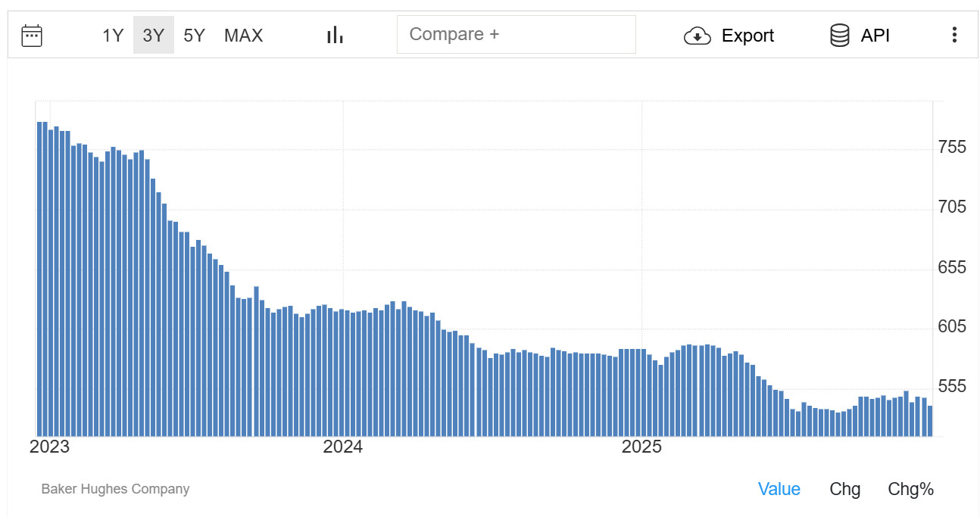Click the cloud download Export icon
The width and height of the screenshot is (980, 517).
[697, 36]
